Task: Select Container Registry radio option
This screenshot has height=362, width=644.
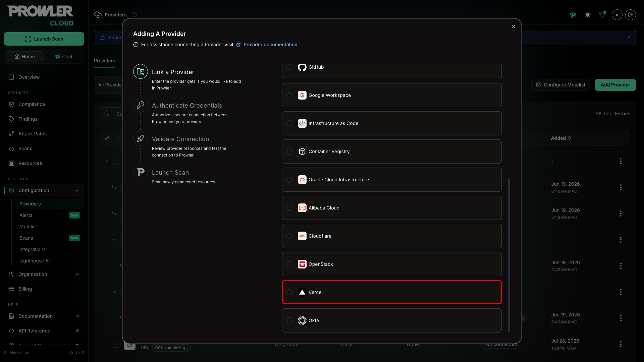Action: click(x=289, y=152)
